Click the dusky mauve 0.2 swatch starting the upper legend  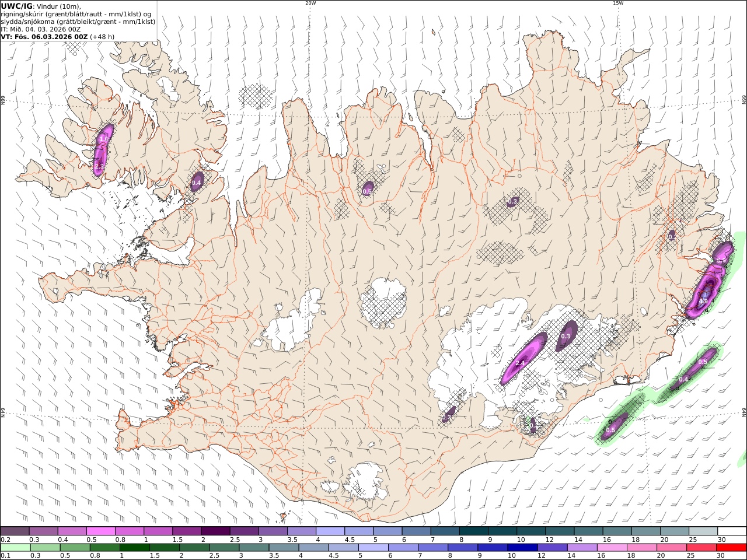coord(15,531)
